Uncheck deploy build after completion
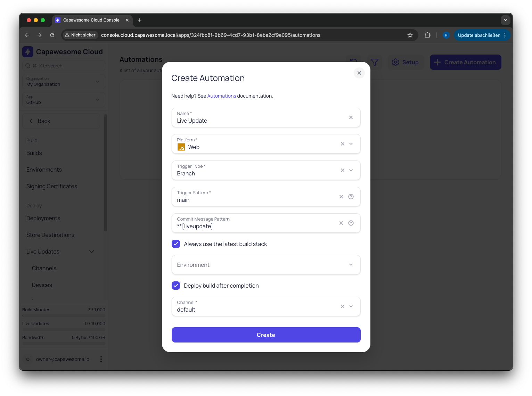The image size is (532, 396). [176, 286]
